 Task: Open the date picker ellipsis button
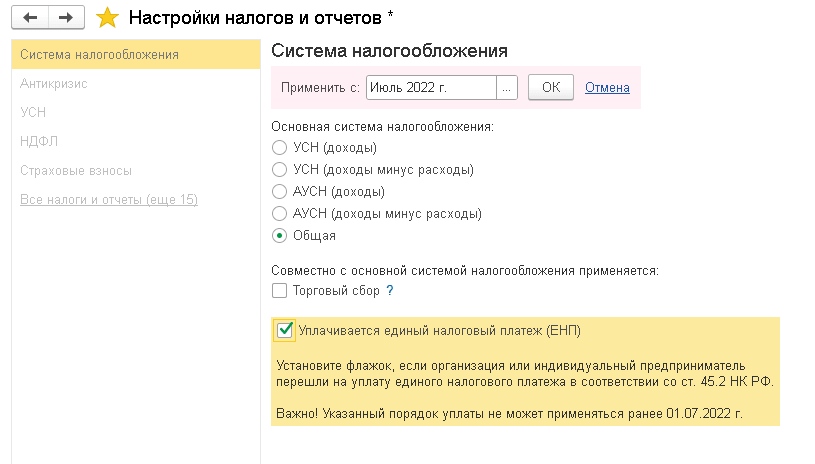[x=507, y=88]
